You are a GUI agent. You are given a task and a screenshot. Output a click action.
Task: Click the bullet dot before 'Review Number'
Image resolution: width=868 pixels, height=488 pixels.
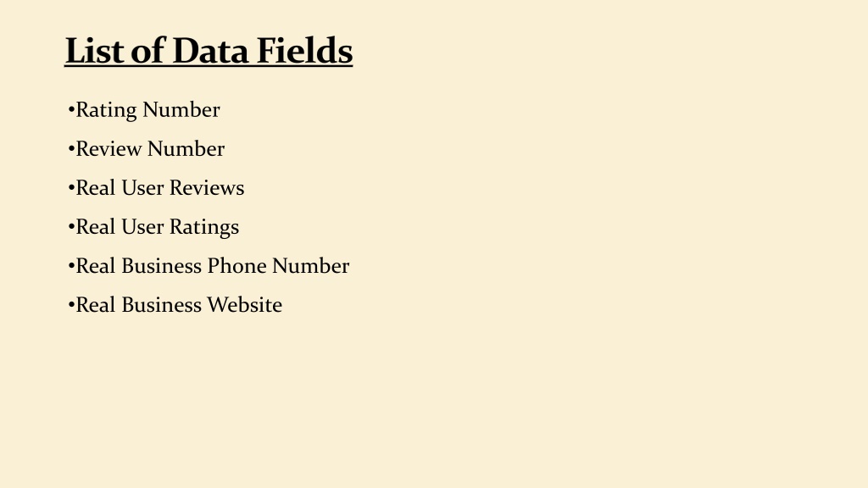[71, 149]
